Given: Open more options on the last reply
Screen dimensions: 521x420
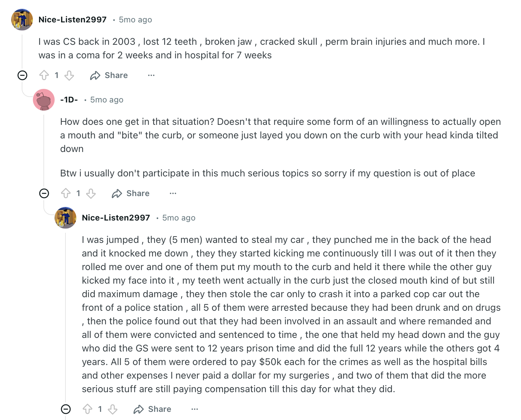Looking at the screenshot, I should point(195,409).
